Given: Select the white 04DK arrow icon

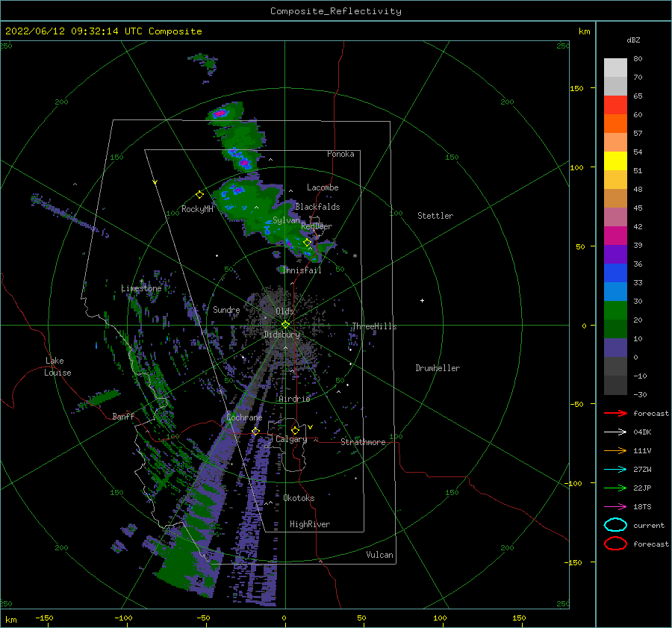Looking at the screenshot, I should click(x=615, y=432).
